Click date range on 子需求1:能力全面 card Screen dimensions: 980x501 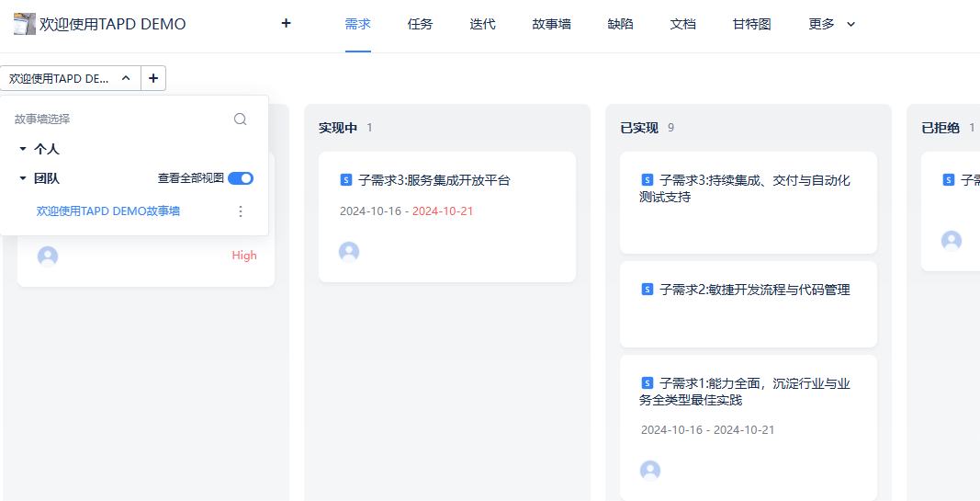[x=707, y=429]
